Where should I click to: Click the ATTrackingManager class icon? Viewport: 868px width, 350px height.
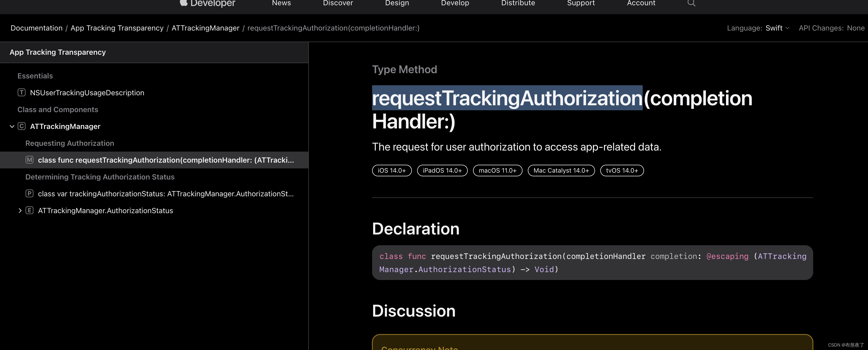22,126
